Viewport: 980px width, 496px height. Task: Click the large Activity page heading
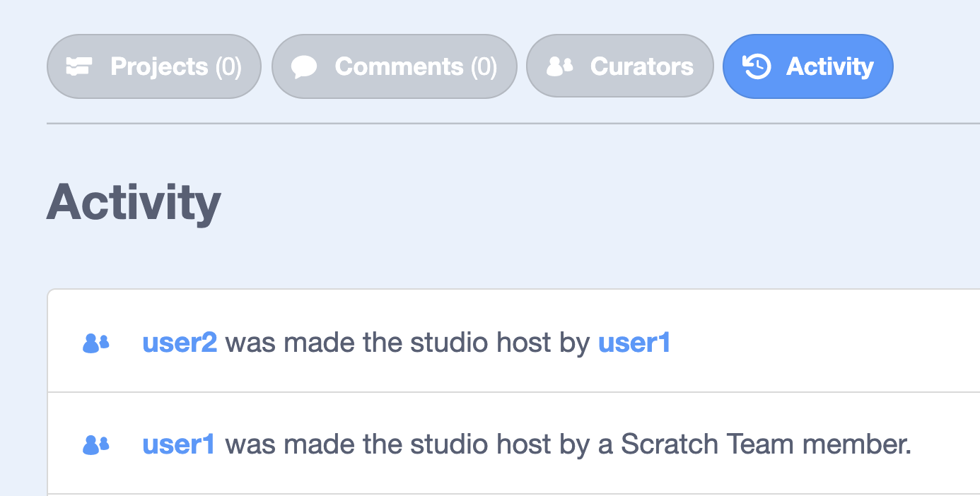click(x=134, y=202)
